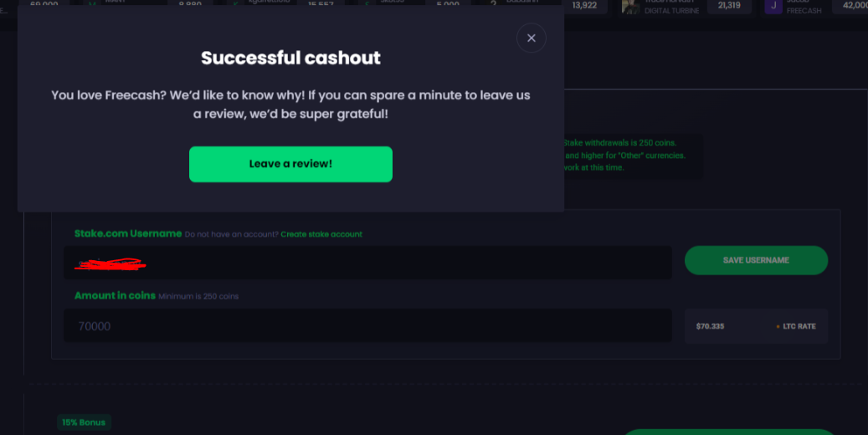Close the Successful cashout popup

pyautogui.click(x=531, y=38)
